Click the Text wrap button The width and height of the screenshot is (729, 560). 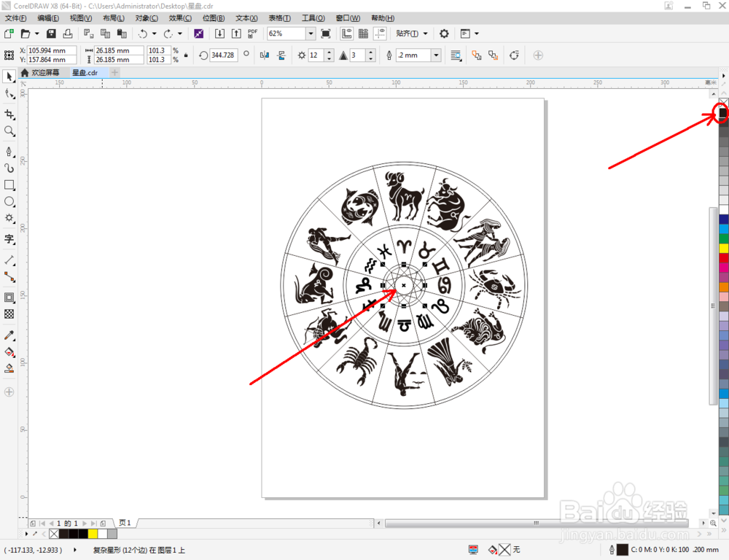point(456,55)
